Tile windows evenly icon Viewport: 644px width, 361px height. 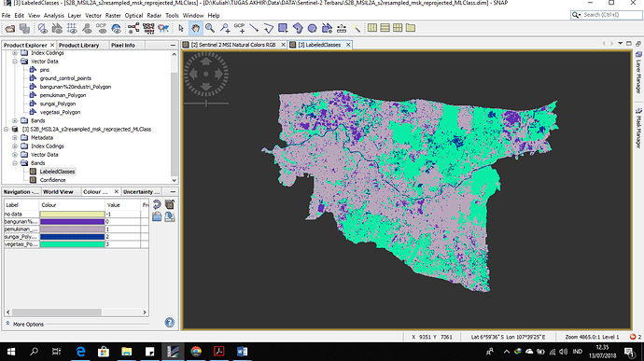pyautogui.click(x=398, y=28)
